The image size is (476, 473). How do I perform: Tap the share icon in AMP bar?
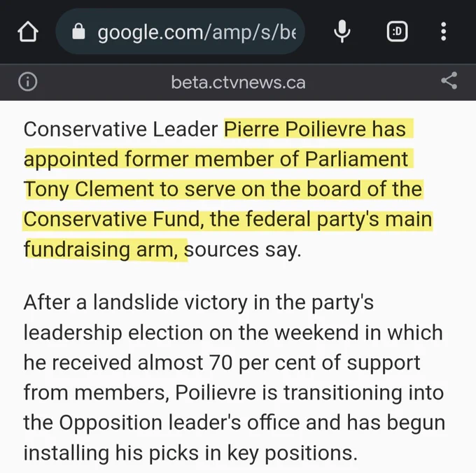pyautogui.click(x=449, y=80)
